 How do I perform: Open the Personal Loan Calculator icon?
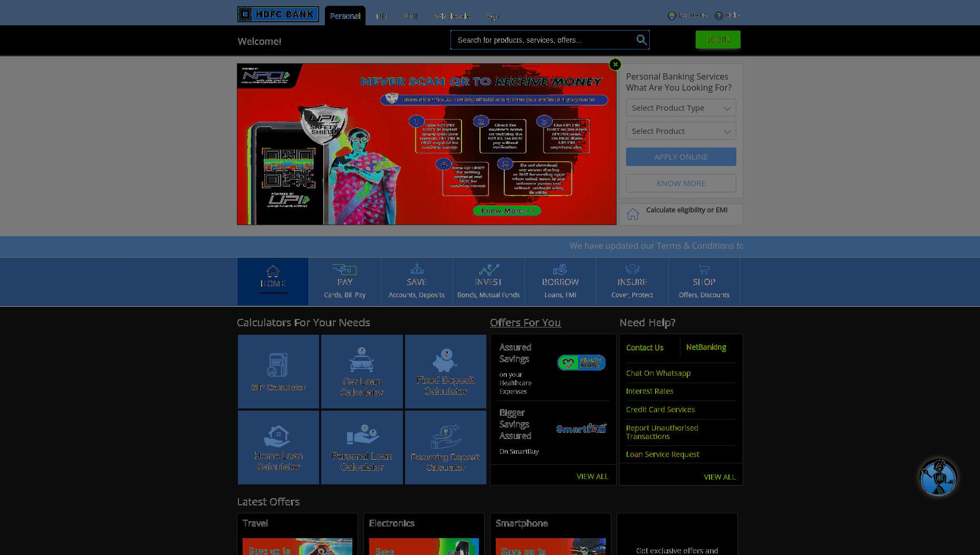coord(362,435)
